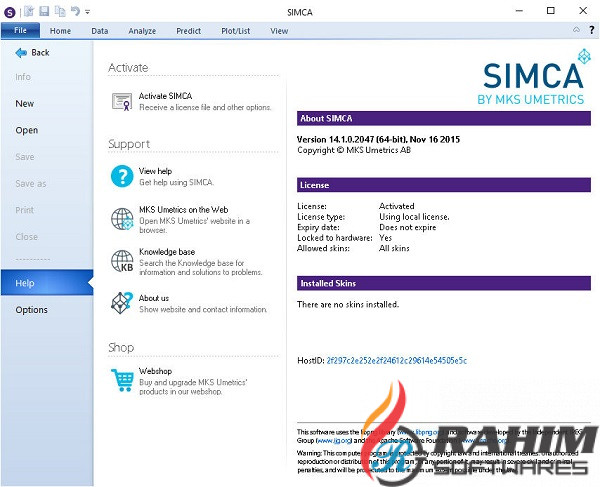Click the 'Activated' license status
The image size is (600, 487).
396,206
